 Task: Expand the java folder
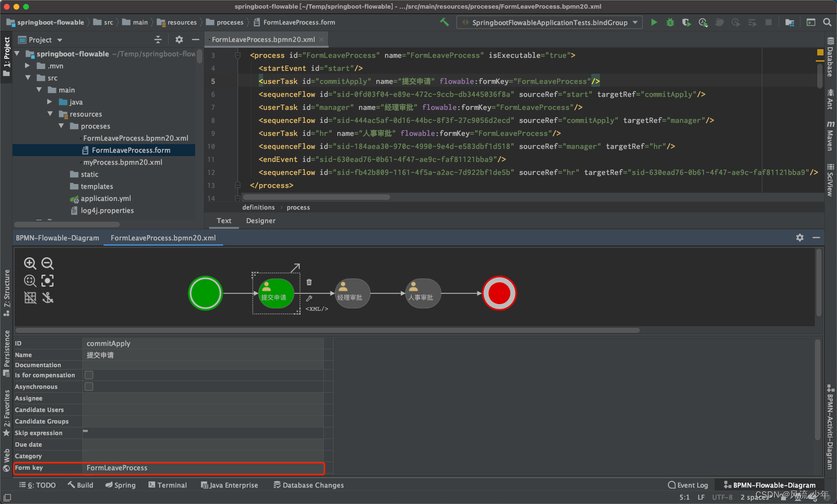(50, 102)
